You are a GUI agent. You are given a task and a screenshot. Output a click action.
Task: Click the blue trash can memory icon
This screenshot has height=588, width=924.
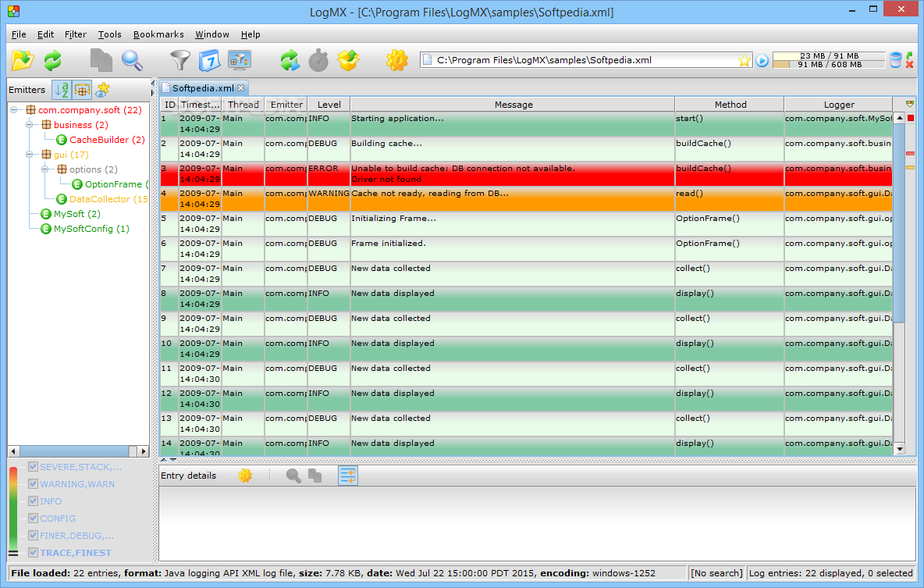pos(896,60)
